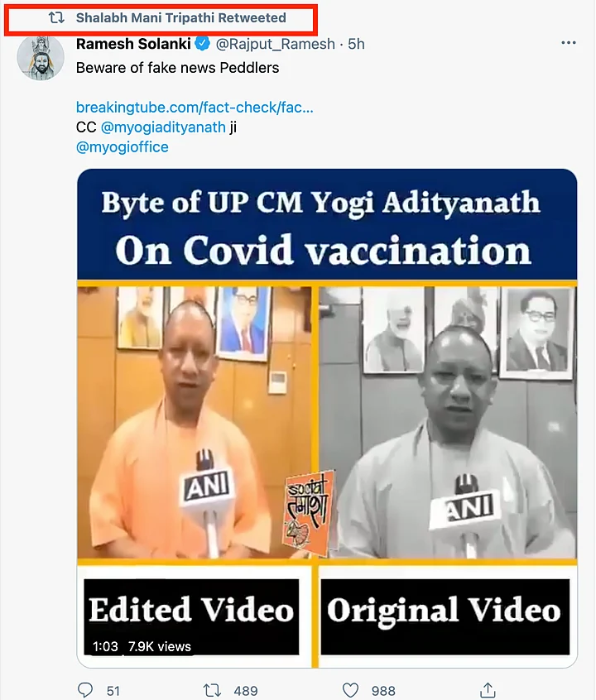Visit the @myogiadityanath mention
596x700 pixels.
point(163,127)
